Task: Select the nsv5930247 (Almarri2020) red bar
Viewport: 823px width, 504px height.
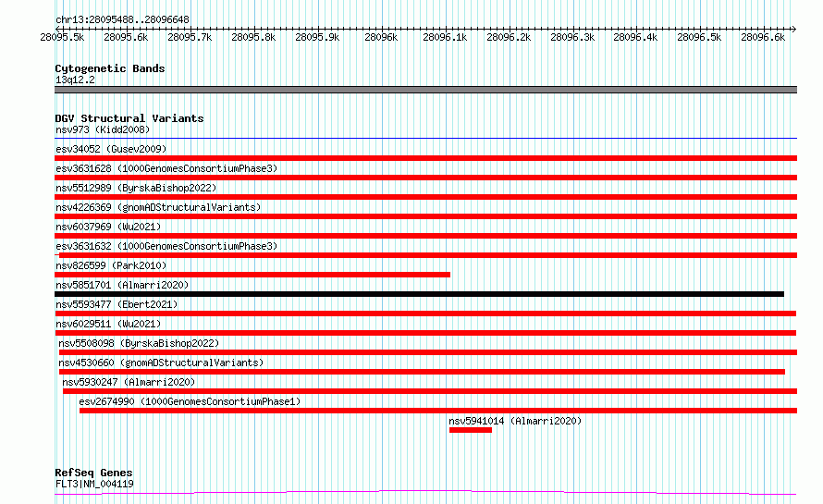Action: (430, 391)
